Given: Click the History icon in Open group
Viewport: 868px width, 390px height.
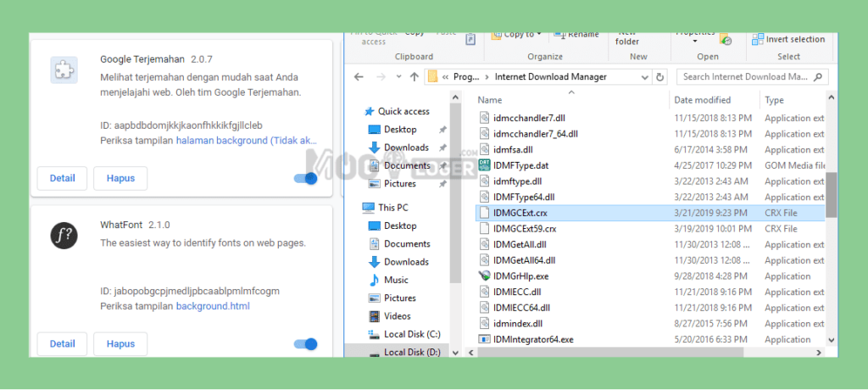Looking at the screenshot, I should tap(726, 40).
